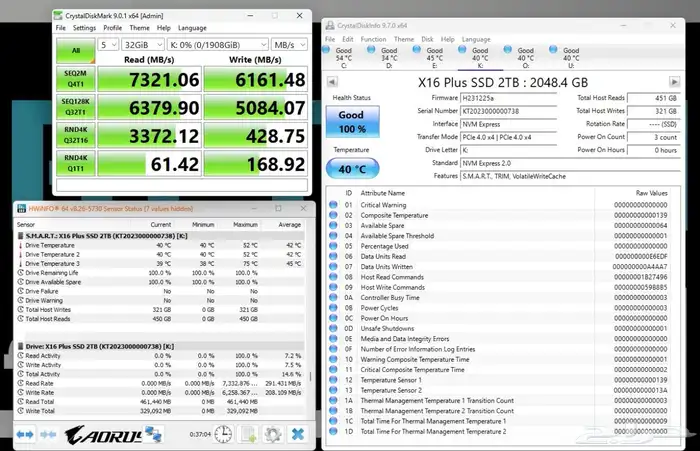Open CrystalDiskInfo Edit menu
Image resolution: width=700 pixels, height=451 pixels.
click(348, 39)
